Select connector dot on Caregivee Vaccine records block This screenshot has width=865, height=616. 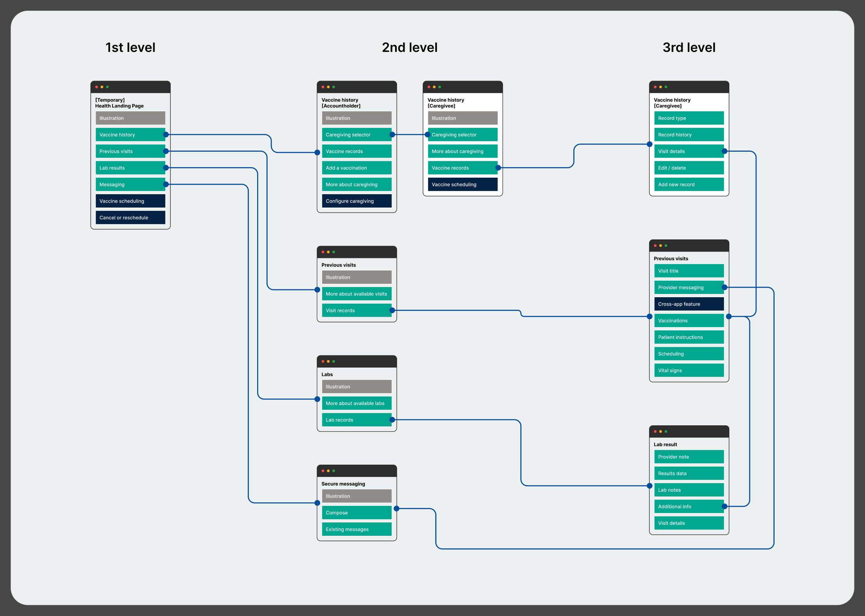(498, 168)
